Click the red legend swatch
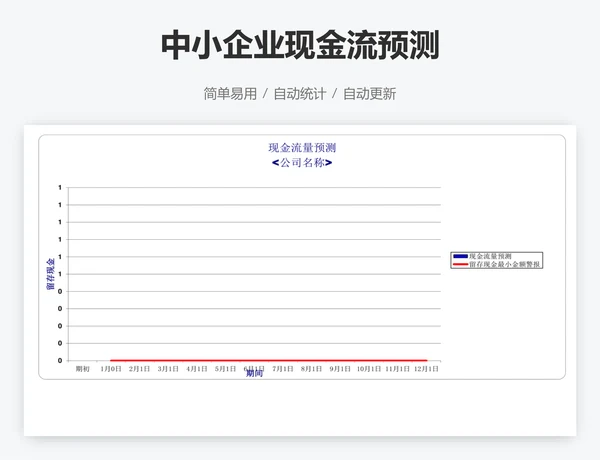This screenshot has height=460, width=600. coord(460,264)
